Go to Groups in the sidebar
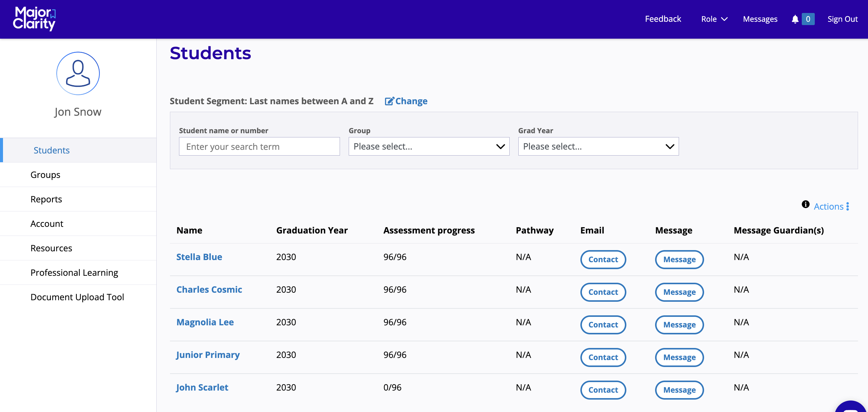 coord(45,175)
